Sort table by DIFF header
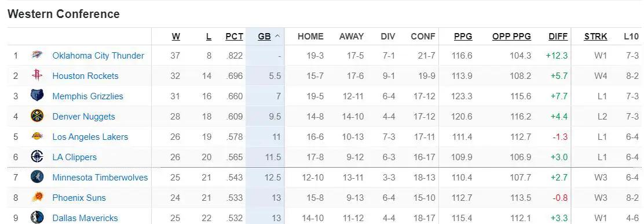The width and height of the screenshot is (644, 224). point(558,36)
